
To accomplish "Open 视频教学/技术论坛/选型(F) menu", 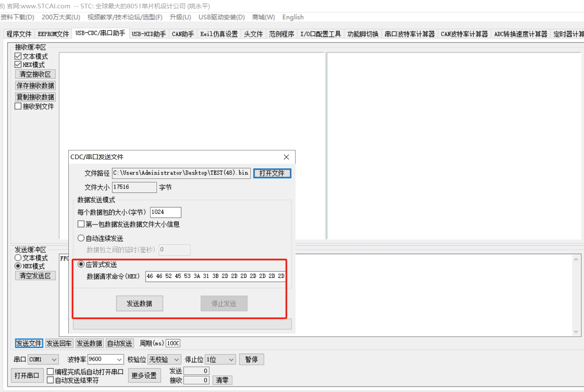I will coord(125,17).
